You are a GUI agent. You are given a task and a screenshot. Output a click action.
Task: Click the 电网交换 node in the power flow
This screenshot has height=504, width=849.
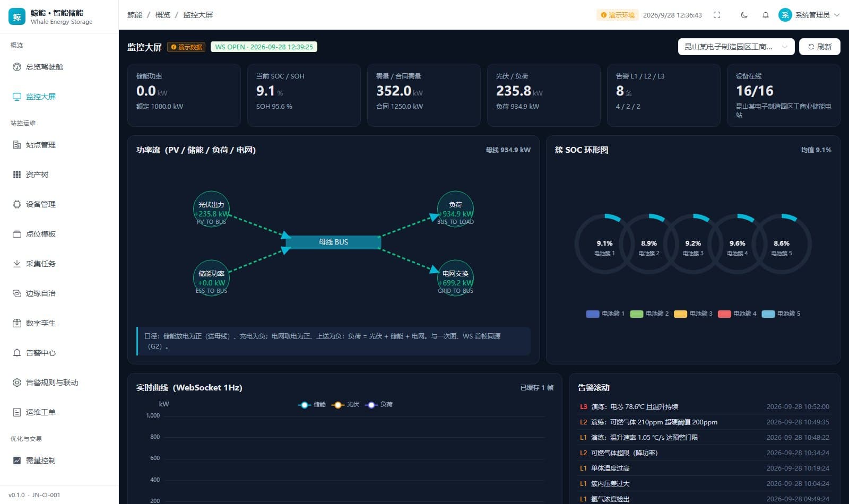pos(455,278)
